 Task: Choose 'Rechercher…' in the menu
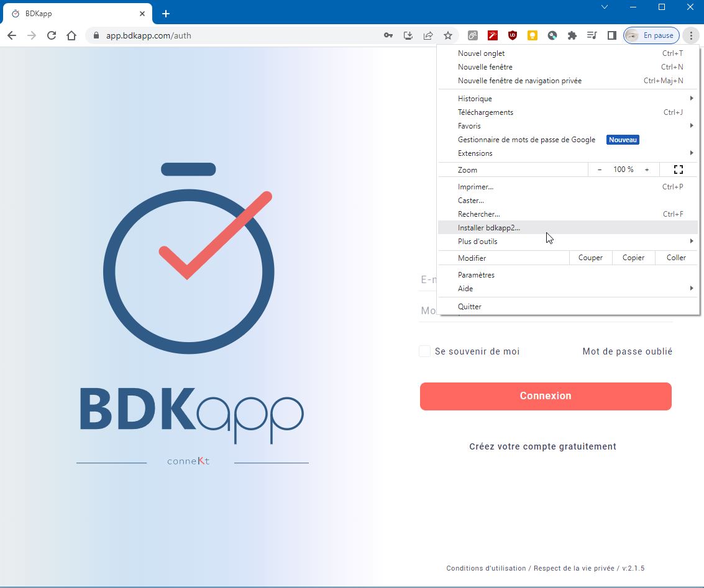[x=569, y=214]
